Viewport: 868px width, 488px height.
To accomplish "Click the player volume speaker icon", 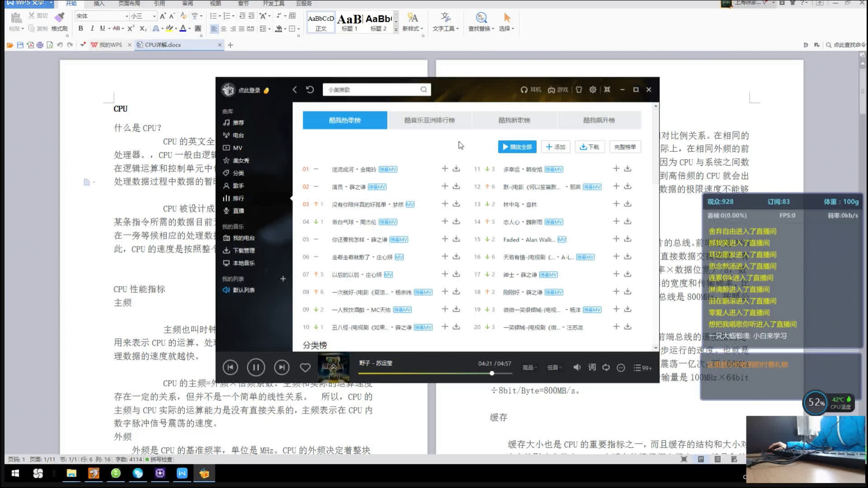I will (577, 367).
